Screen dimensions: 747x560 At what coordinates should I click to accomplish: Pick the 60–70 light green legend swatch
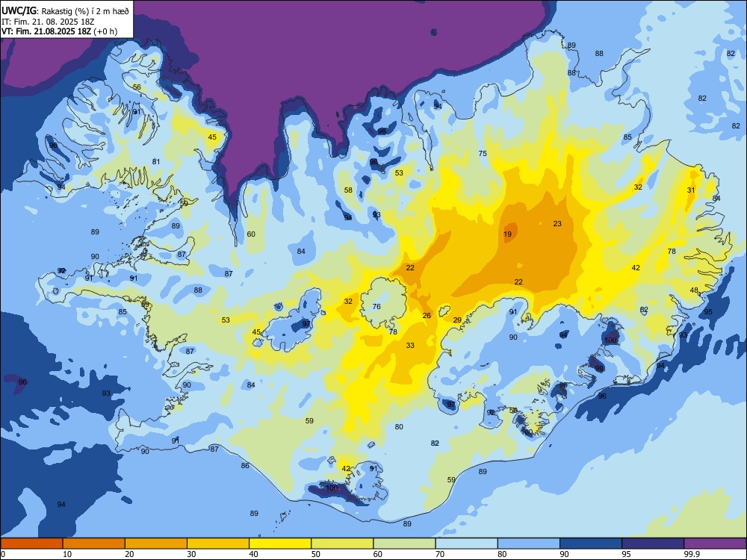(404, 544)
